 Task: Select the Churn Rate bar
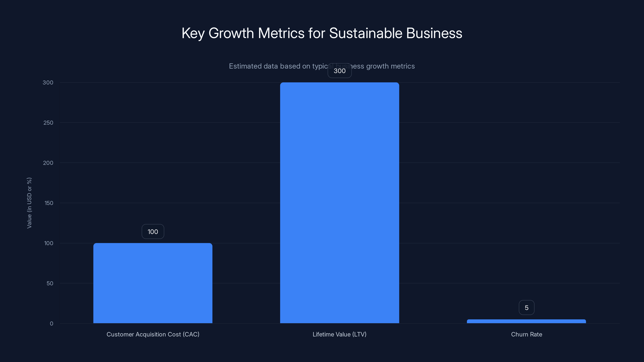(526, 321)
